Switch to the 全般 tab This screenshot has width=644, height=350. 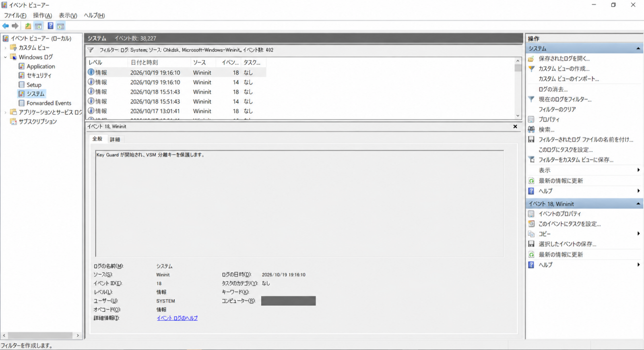tap(97, 139)
